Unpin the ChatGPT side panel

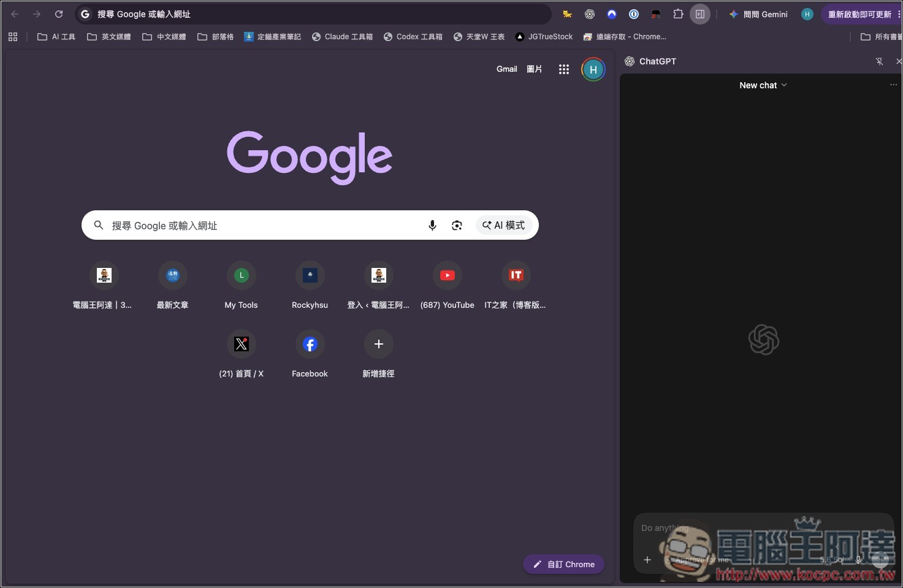coord(879,61)
